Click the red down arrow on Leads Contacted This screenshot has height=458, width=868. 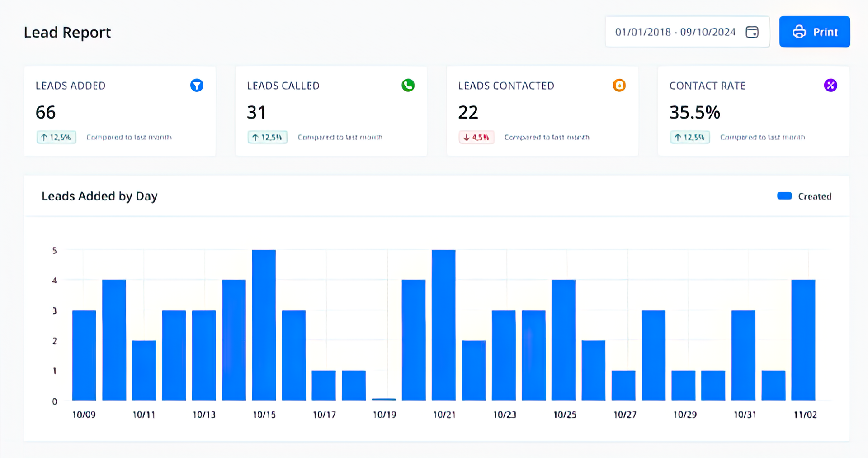(465, 137)
